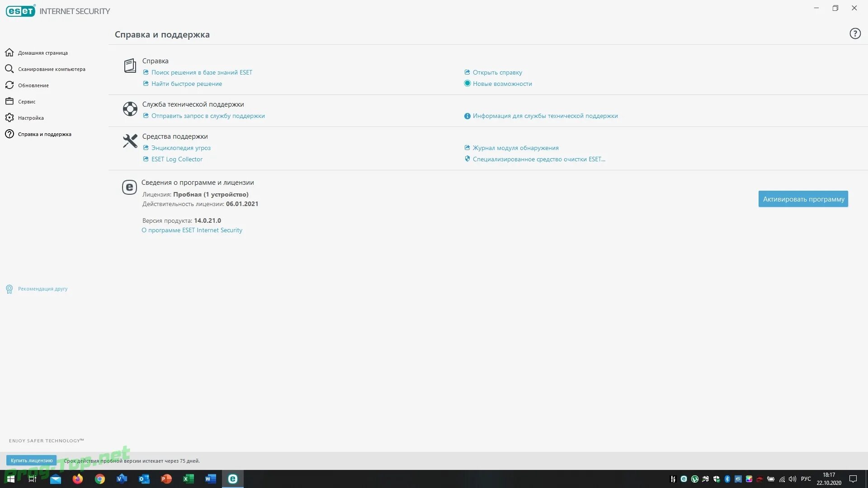Click Найти быстрое решение link
This screenshot has height=488, width=868.
pyautogui.click(x=186, y=84)
